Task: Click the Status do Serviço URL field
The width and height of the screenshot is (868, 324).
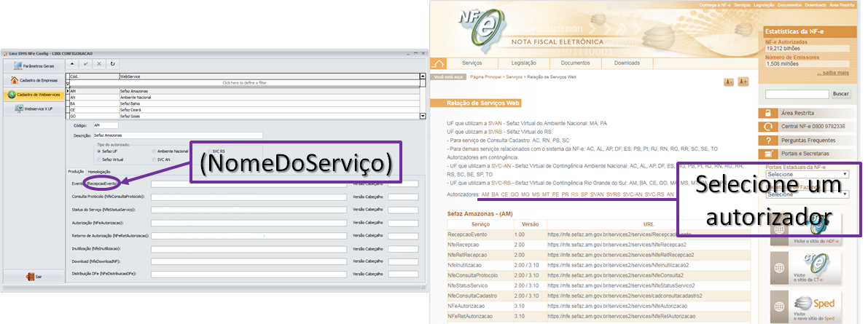Action: tap(249, 210)
